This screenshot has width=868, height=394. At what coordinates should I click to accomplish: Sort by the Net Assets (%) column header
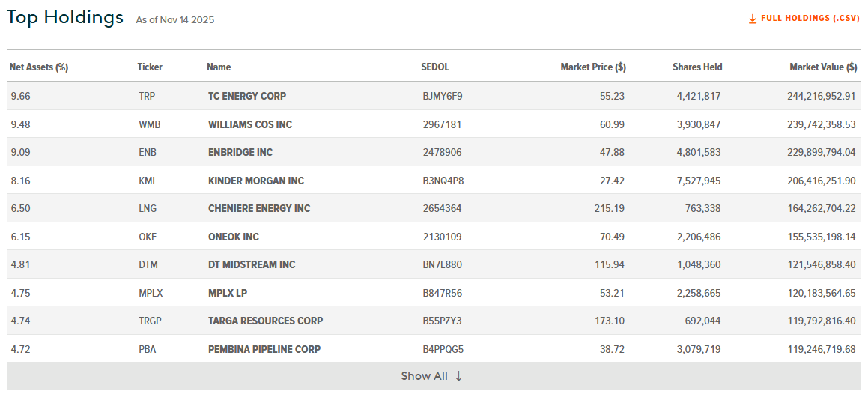(39, 67)
